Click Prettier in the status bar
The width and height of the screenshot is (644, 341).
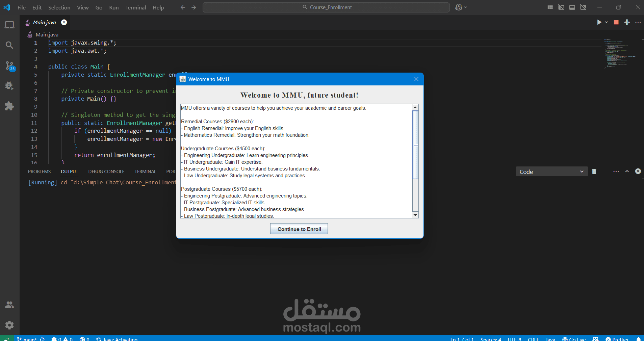tap(617, 339)
